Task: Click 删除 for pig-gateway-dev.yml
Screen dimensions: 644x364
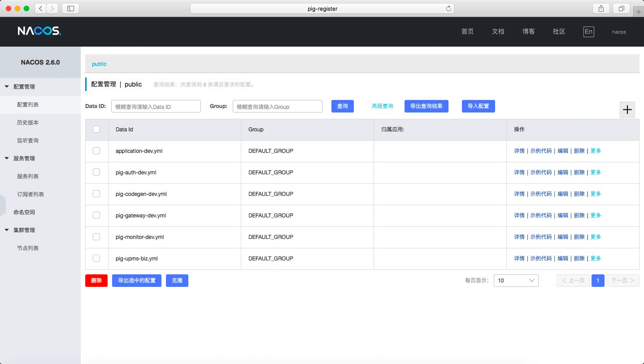Action: coord(579,215)
